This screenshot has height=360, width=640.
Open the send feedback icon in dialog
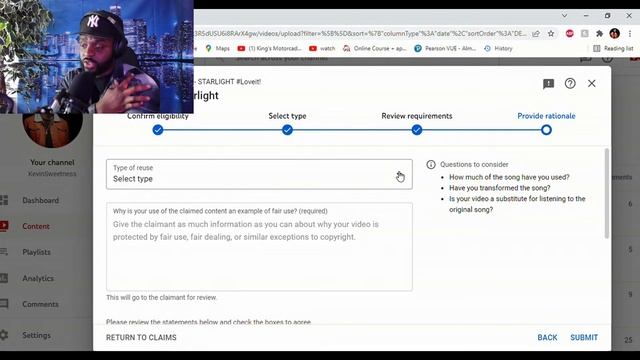tap(548, 84)
